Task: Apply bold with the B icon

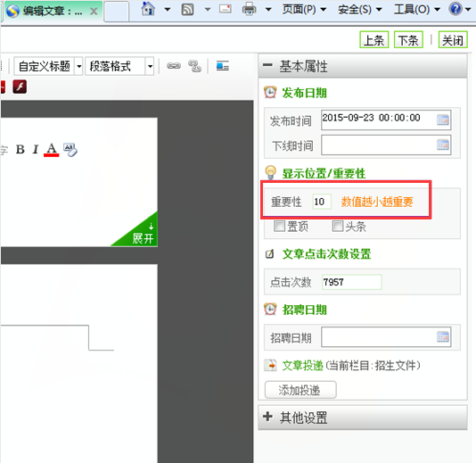Action: [x=21, y=149]
